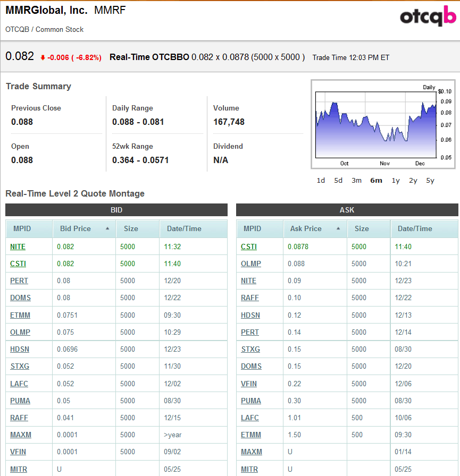This screenshot has height=476, width=460.
Task: Open NITE market maker in bid table
Action: (18, 246)
